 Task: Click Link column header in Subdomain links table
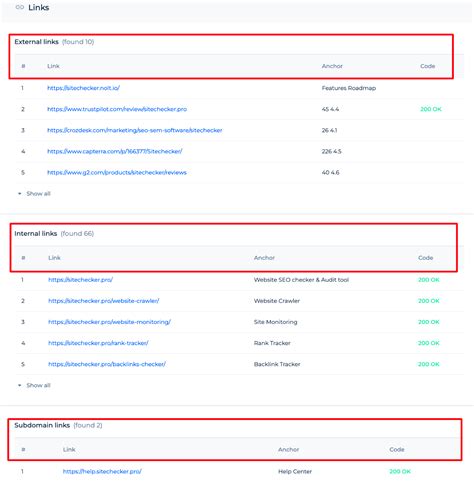(x=69, y=449)
